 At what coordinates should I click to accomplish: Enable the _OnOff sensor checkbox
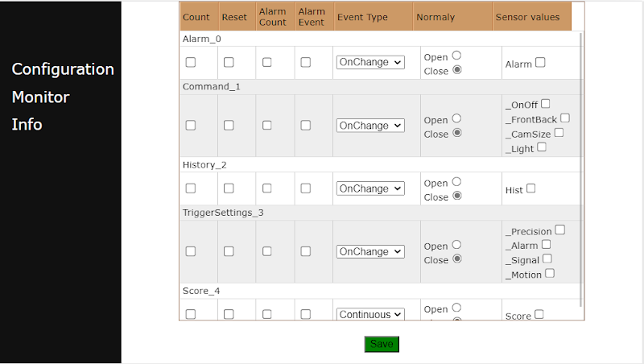pyautogui.click(x=546, y=104)
